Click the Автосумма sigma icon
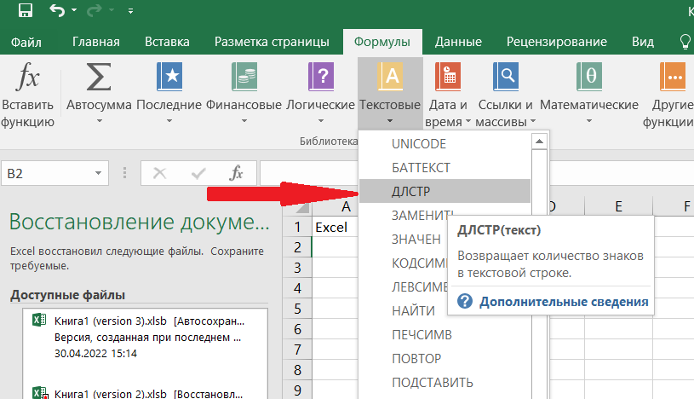695x400 pixels. pyautogui.click(x=98, y=77)
